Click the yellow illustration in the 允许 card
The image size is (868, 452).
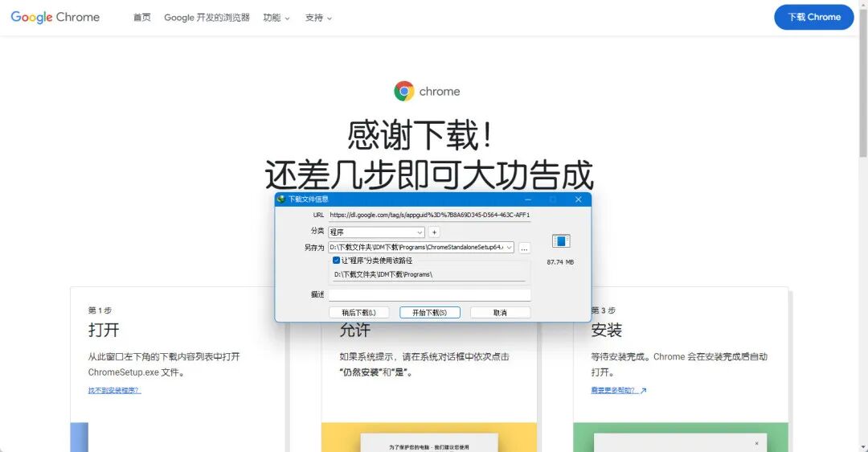click(429, 437)
